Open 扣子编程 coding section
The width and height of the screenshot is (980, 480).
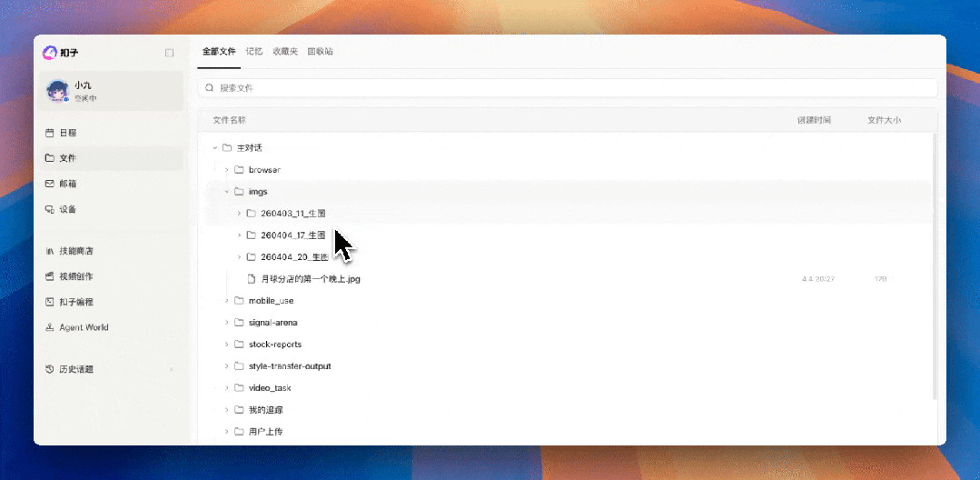[x=76, y=302]
